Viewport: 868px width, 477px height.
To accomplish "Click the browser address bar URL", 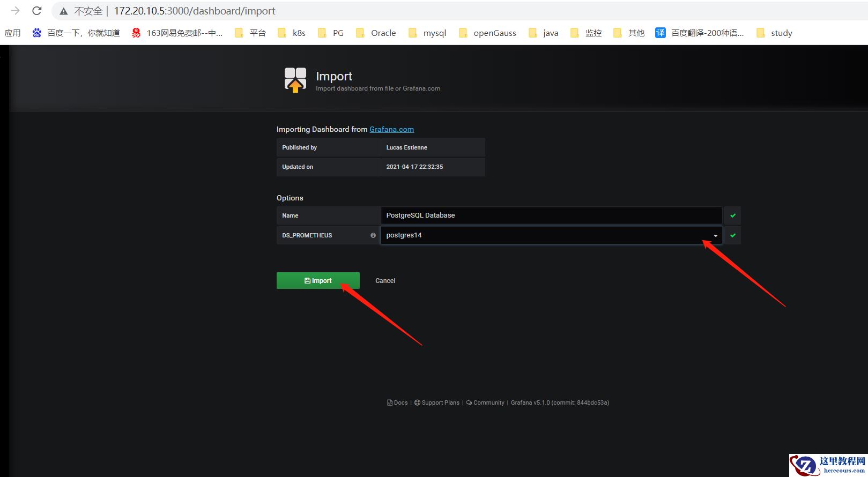I will point(195,11).
